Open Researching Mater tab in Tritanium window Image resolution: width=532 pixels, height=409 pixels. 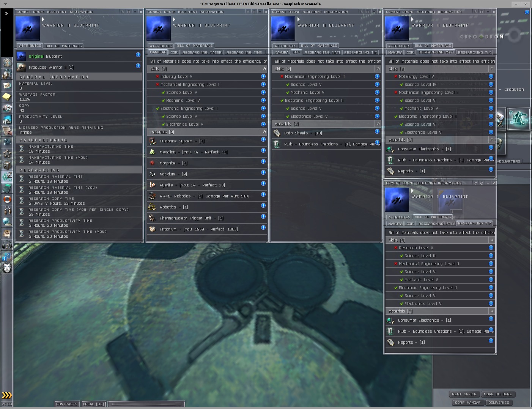point(202,52)
